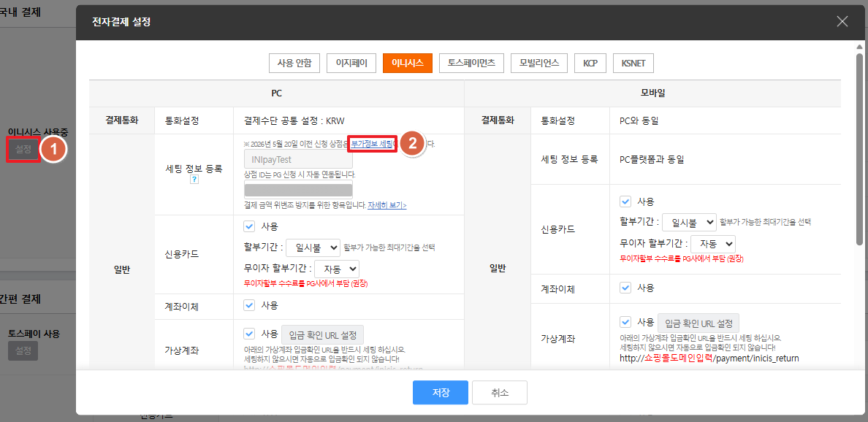Click the INIpayTest store ID field
868x422 pixels.
point(298,160)
